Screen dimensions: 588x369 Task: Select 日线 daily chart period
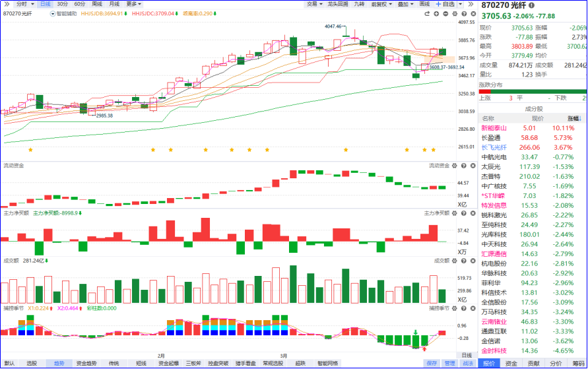(46, 4)
